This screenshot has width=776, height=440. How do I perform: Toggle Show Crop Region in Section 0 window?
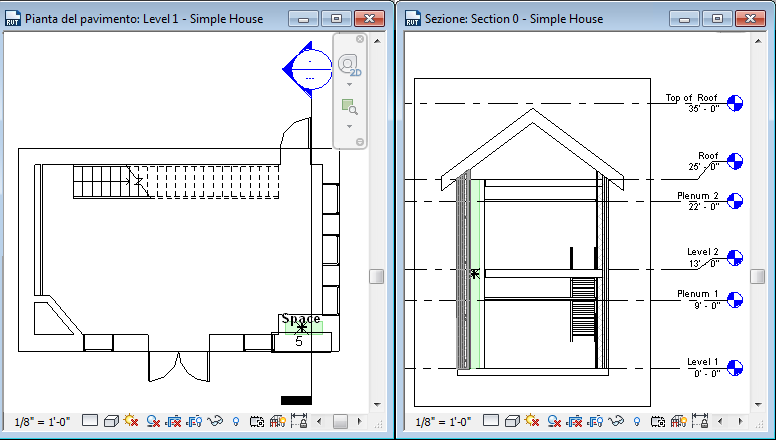[x=595, y=421]
